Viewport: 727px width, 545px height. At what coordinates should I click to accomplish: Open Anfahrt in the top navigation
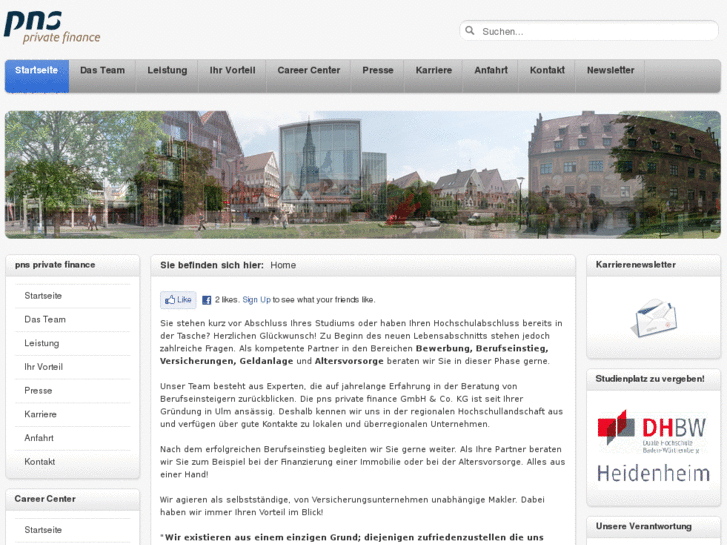[491, 76]
